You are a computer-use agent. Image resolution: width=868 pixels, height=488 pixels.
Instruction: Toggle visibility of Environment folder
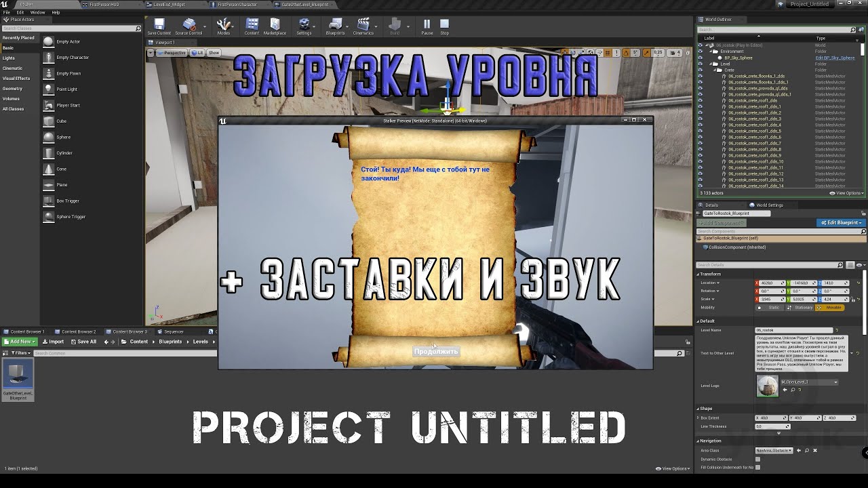(x=701, y=52)
